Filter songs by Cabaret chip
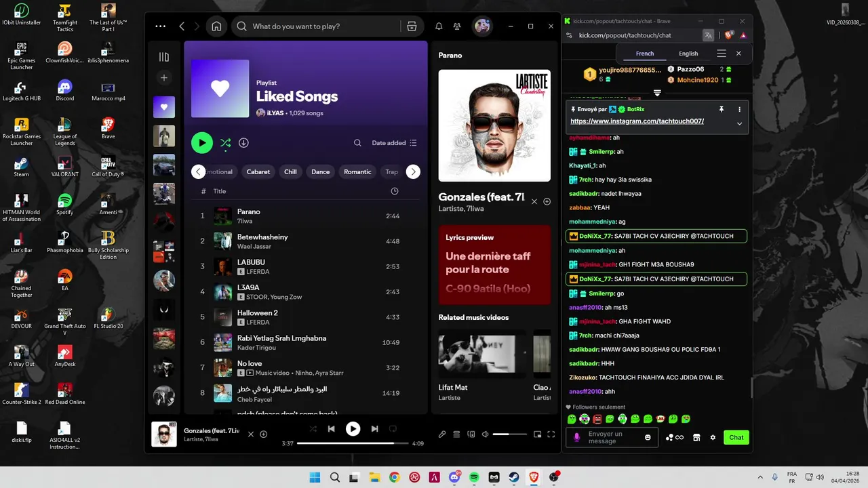Screen dimensions: 868x488 (258, 171)
